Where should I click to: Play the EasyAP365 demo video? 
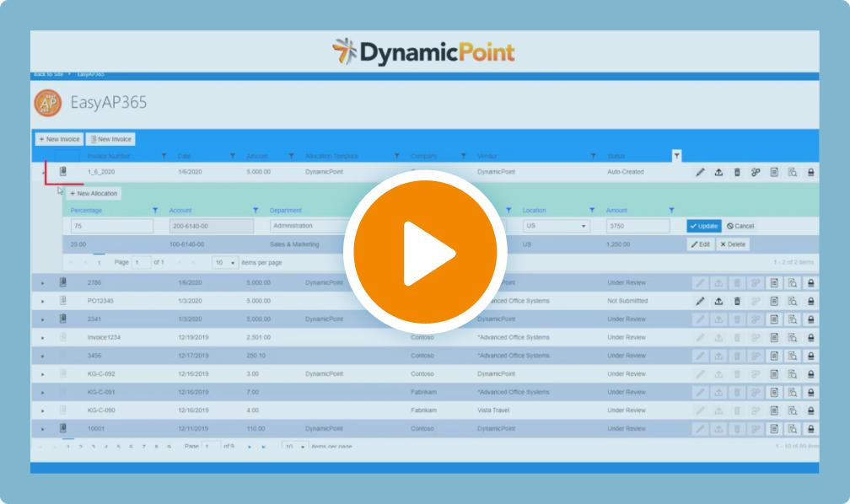pyautogui.click(x=425, y=252)
